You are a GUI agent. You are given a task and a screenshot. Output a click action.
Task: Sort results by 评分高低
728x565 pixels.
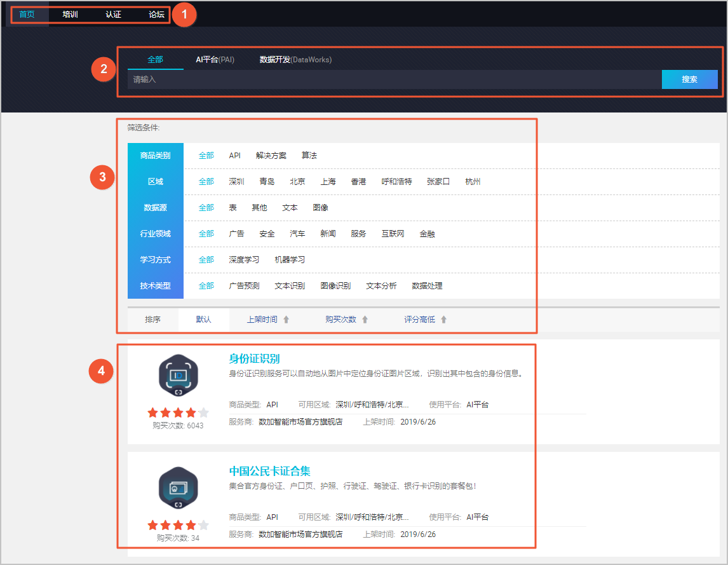click(x=420, y=320)
